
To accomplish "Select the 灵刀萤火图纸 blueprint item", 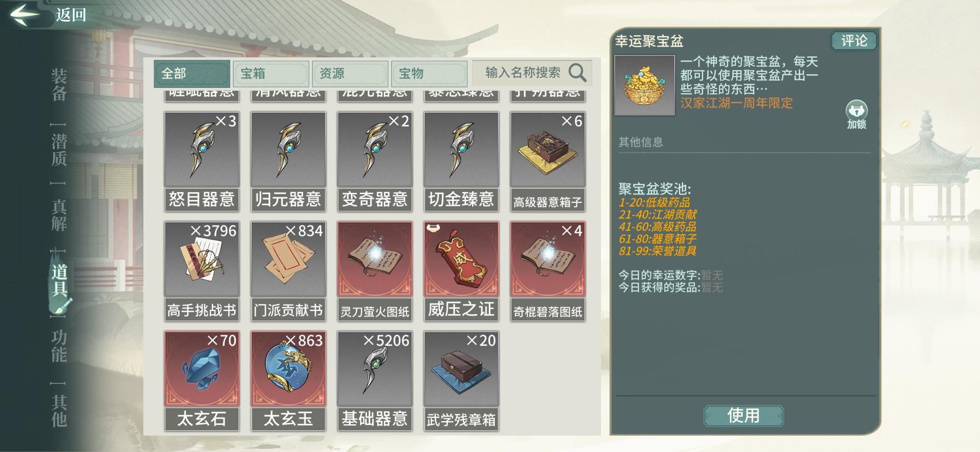I will 375,259.
